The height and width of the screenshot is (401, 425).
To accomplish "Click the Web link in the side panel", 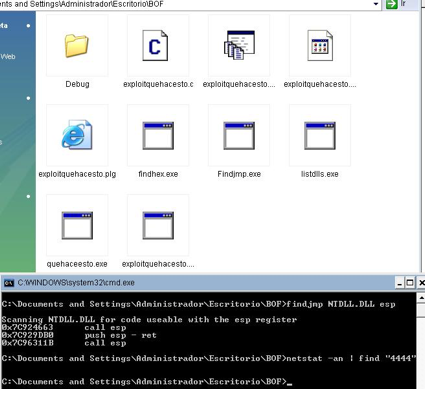I will [x=8, y=57].
